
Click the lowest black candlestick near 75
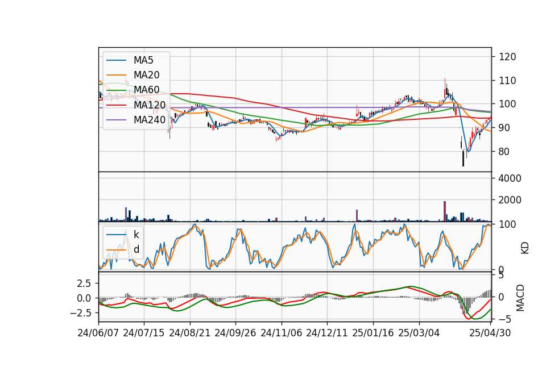point(463,159)
